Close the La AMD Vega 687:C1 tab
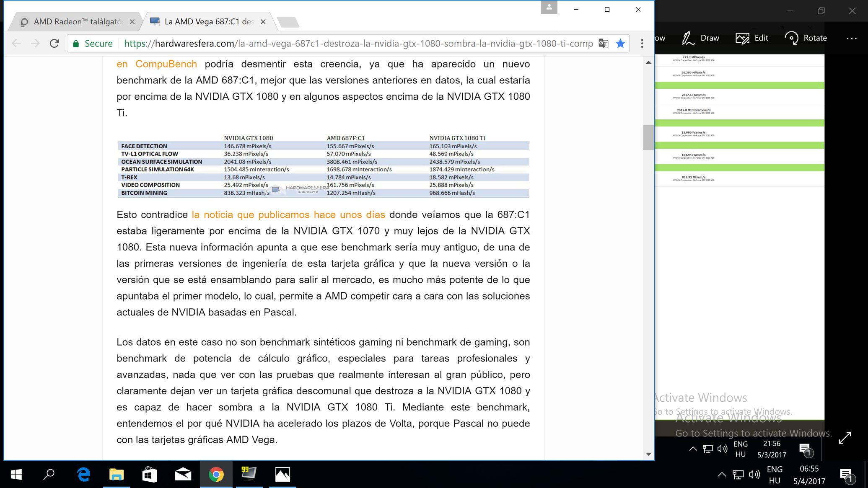 [263, 22]
